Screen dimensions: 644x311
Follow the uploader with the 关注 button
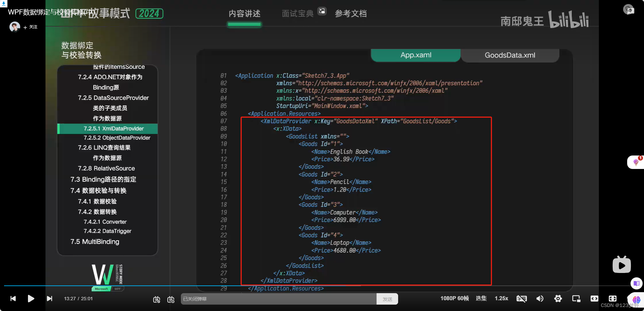click(x=31, y=27)
